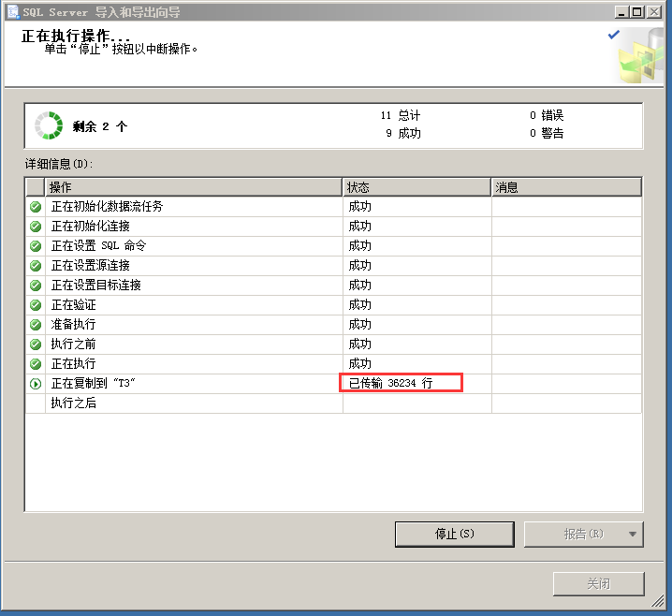The height and width of the screenshot is (616, 672).
Task: Click the wizard server graphic in header
Action: [x=639, y=56]
